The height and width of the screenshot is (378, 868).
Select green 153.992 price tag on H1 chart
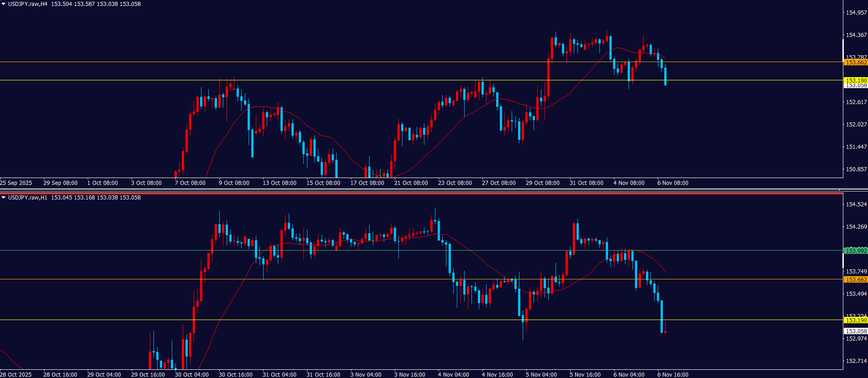pyautogui.click(x=855, y=251)
